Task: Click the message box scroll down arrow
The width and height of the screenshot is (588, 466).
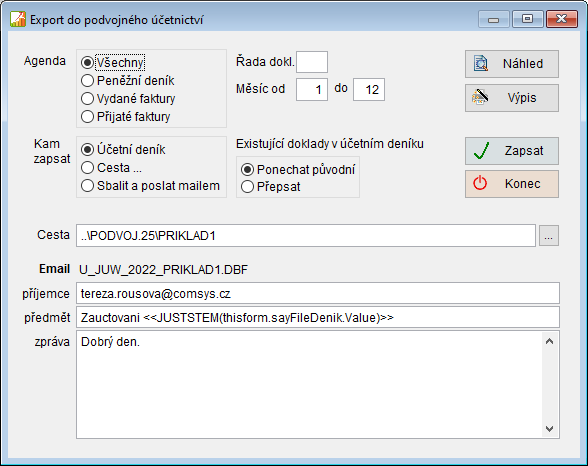Action: click(x=549, y=429)
